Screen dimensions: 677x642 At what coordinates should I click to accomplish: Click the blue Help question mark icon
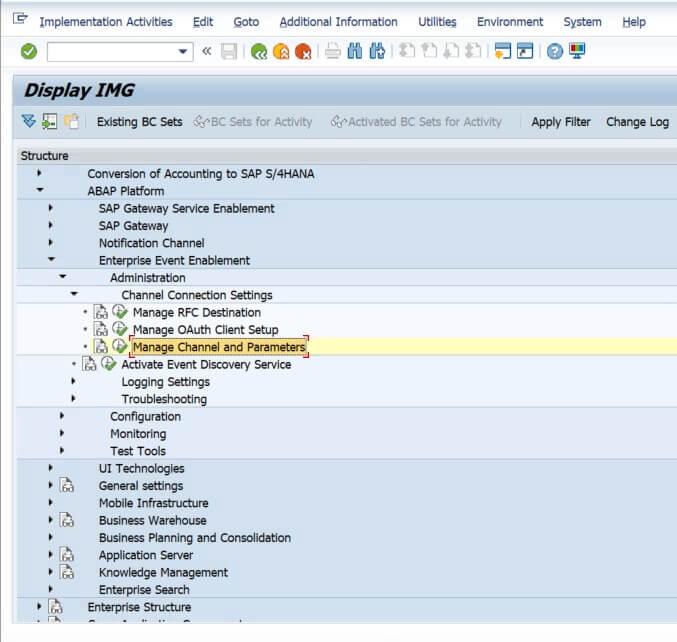pyautogui.click(x=555, y=51)
